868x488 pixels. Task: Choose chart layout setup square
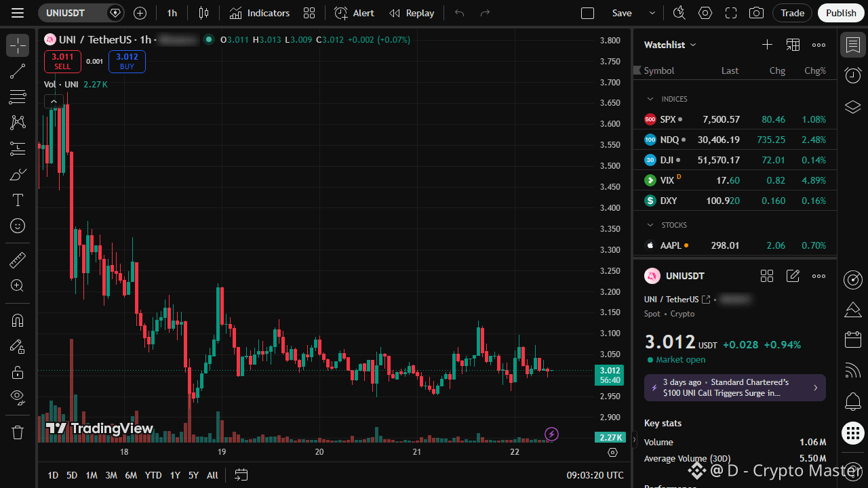[588, 13]
